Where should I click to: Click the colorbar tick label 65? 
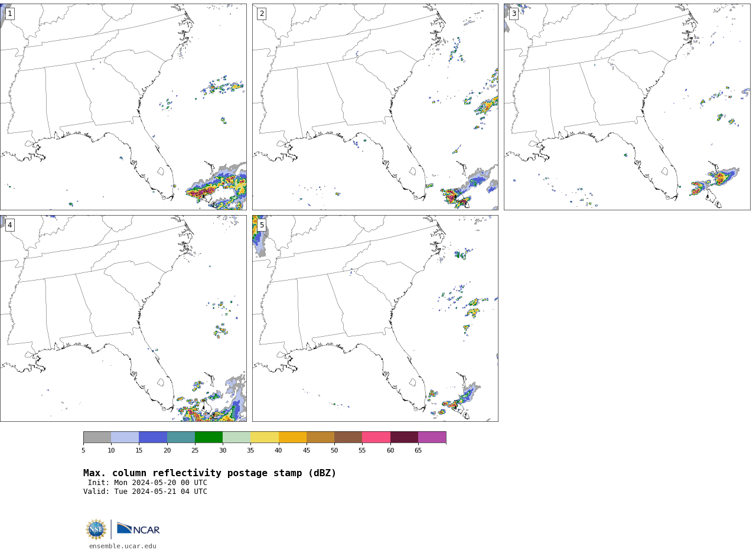coord(418,451)
